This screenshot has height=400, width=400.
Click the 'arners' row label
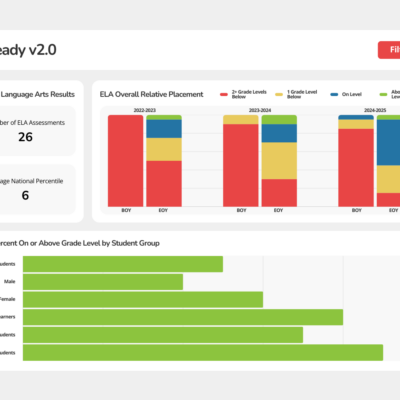[8, 317]
